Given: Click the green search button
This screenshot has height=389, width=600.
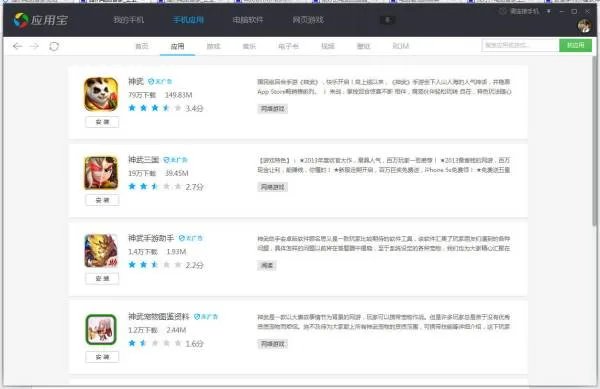Looking at the screenshot, I should tap(576, 45).
